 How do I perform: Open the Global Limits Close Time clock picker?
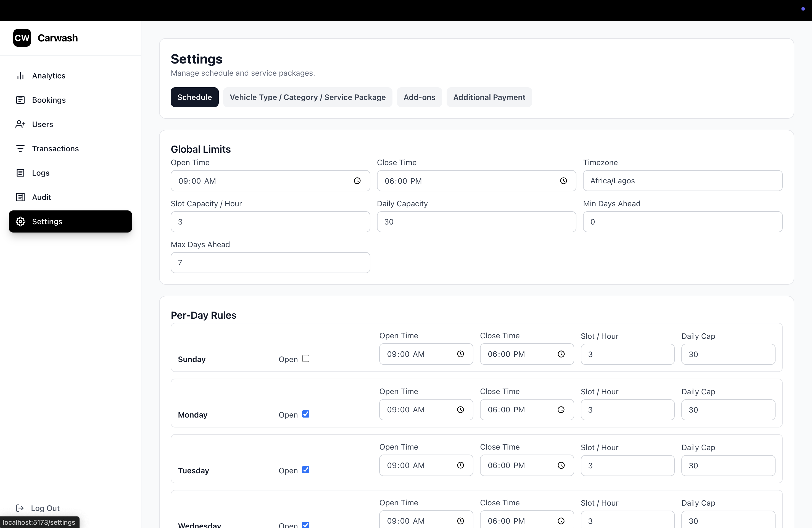563,181
